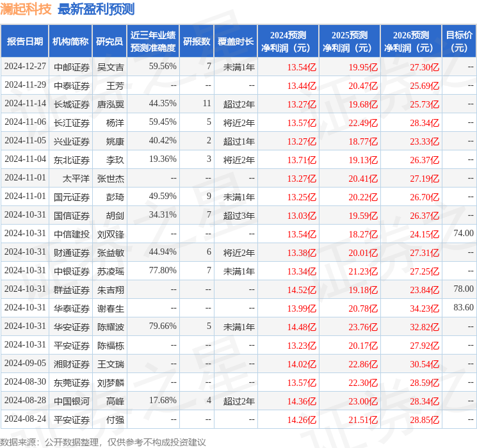Click 2025 forecast 22.49亿
477x448 pixels.
click(363, 123)
